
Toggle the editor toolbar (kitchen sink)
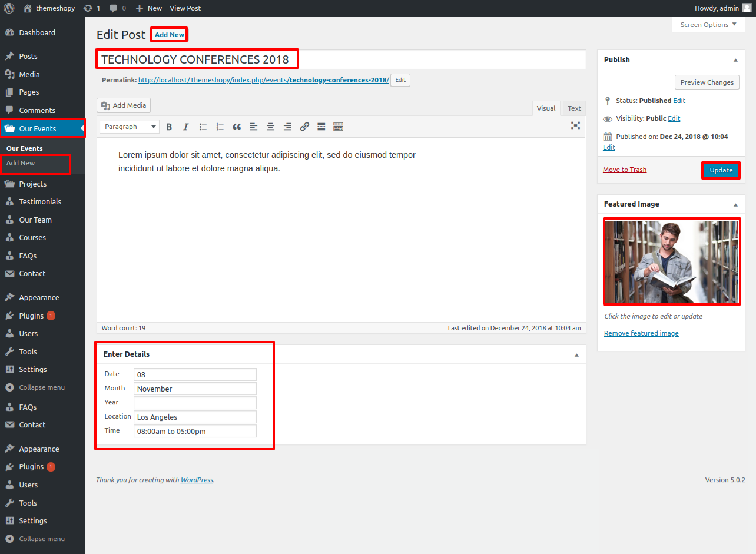pos(338,127)
